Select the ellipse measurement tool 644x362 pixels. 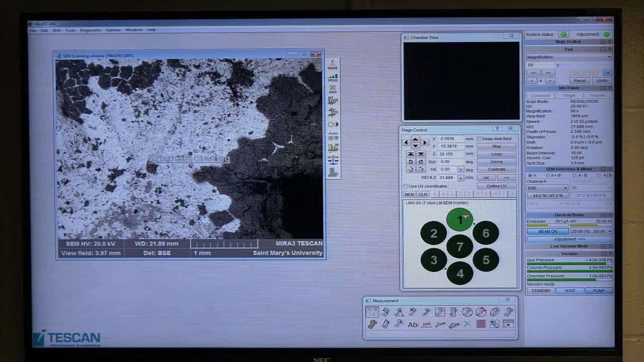(x=495, y=312)
